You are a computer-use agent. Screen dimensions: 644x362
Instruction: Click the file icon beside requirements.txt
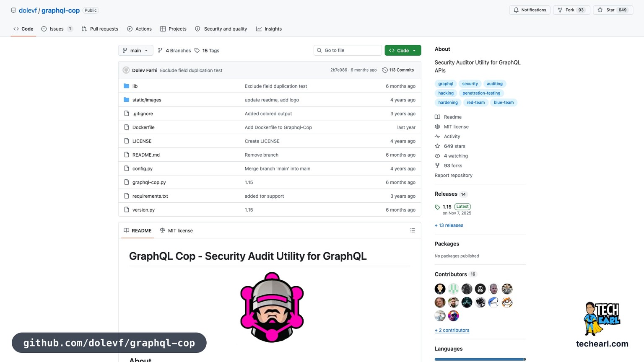point(127,196)
